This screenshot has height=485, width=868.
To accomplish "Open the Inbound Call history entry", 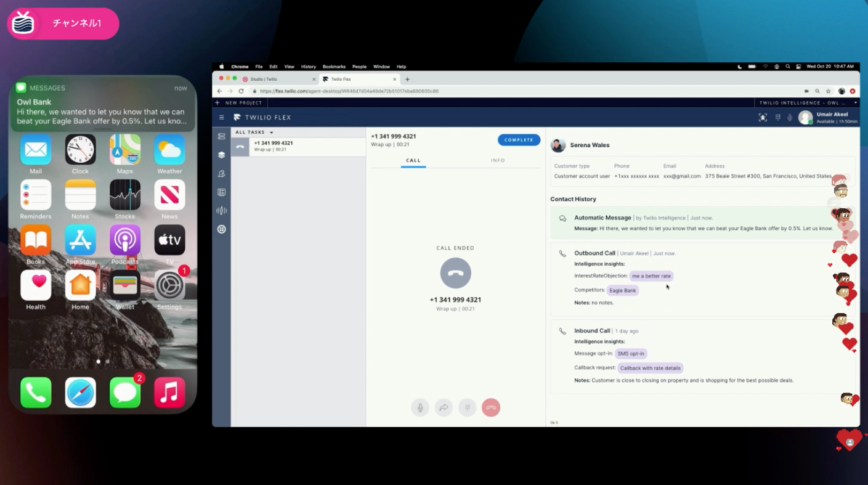I will pyautogui.click(x=702, y=356).
